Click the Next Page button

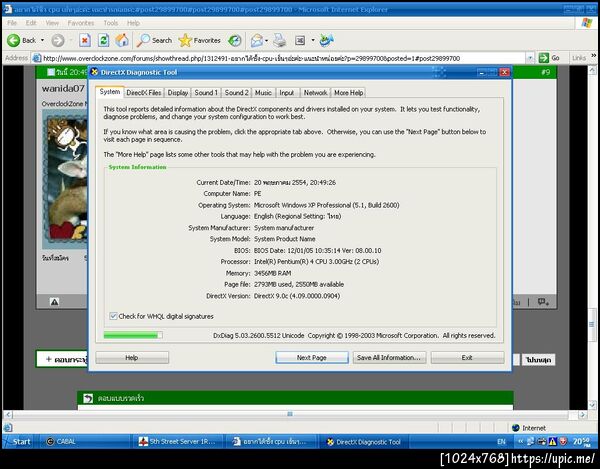point(312,358)
